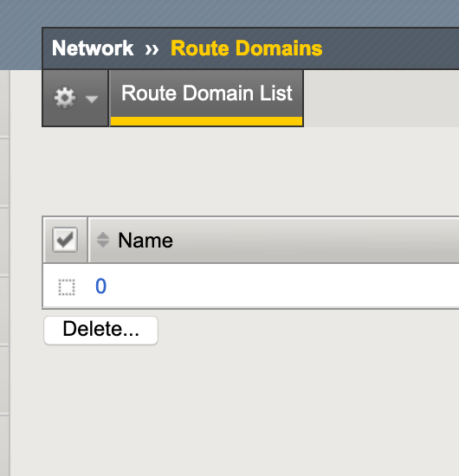Click the yellow active bar under tab
Viewport: 459px width, 476px height.
click(x=207, y=121)
